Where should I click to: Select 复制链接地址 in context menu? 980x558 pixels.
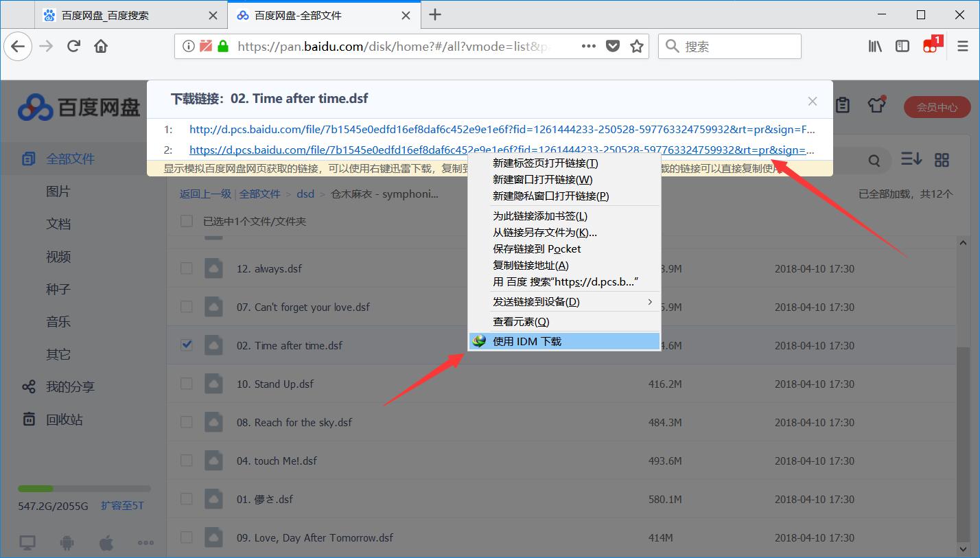pos(564,266)
